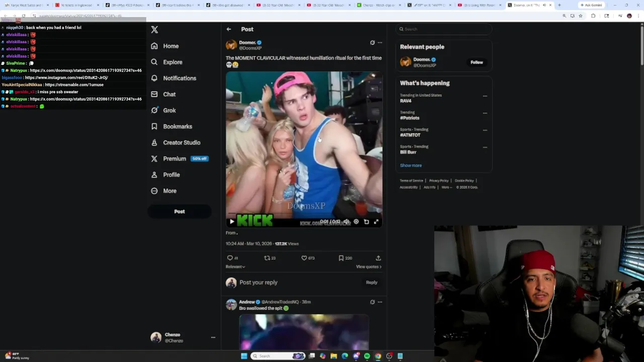Open video thumbnail in Andrew's reply
The image size is (644, 362).
pos(304,332)
